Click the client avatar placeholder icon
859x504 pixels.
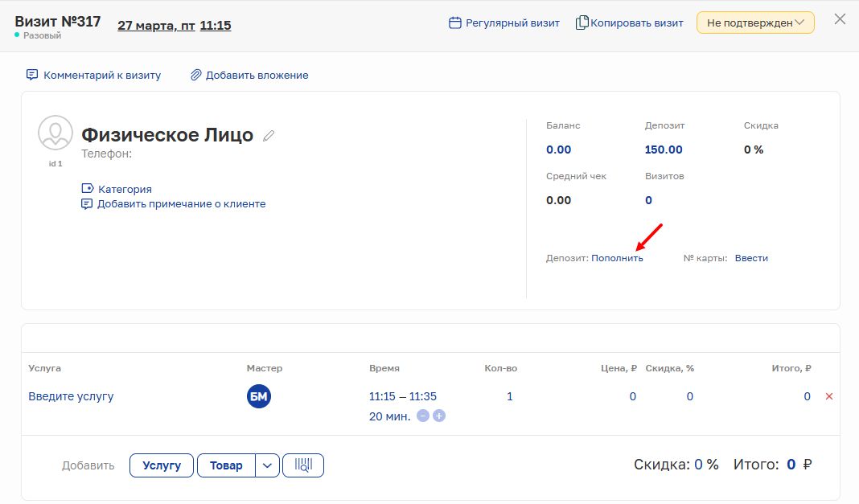55,133
